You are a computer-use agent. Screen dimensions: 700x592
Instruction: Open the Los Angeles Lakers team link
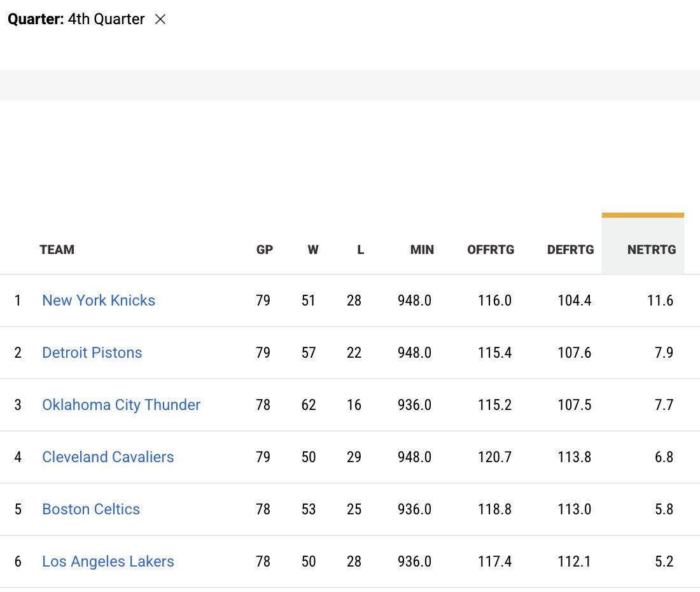coord(108,561)
